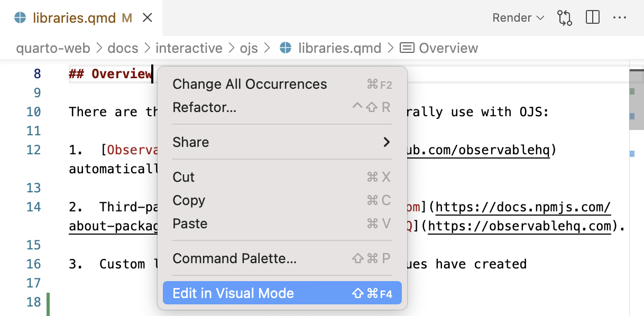Open the More Actions ellipsis menu

[620, 17]
